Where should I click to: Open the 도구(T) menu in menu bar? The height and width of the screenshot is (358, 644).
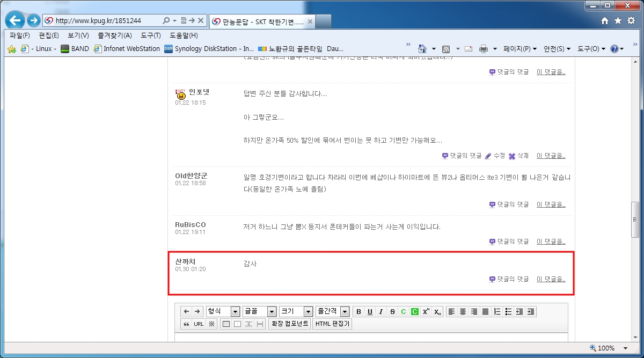[151, 35]
